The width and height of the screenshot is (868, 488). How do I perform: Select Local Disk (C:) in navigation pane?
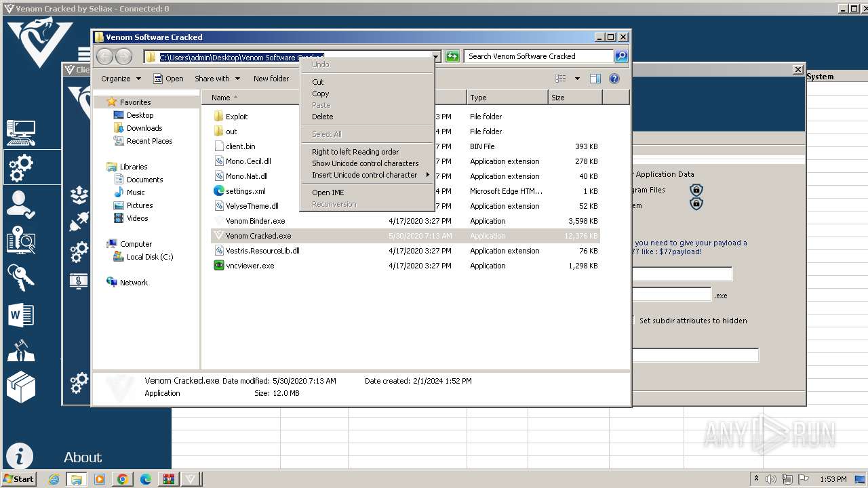click(150, 257)
